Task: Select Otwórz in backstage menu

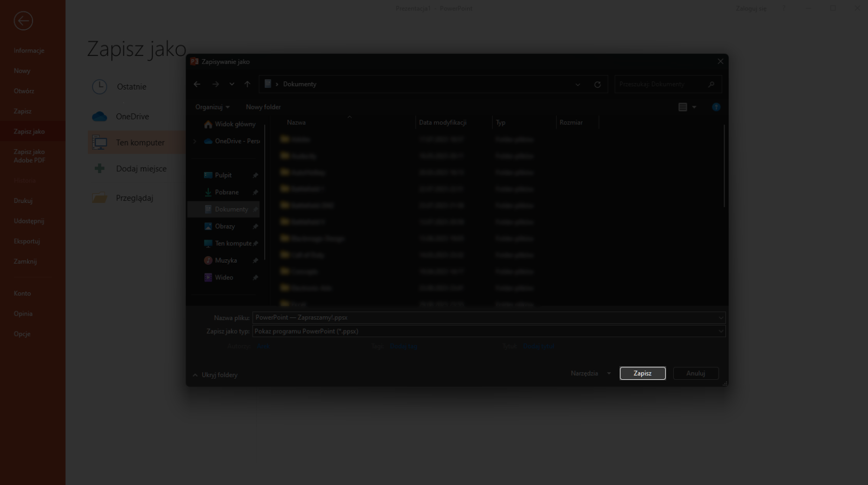Action: pyautogui.click(x=24, y=91)
